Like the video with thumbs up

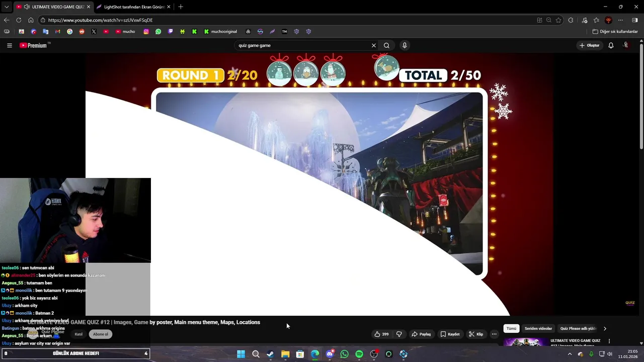[381, 334]
